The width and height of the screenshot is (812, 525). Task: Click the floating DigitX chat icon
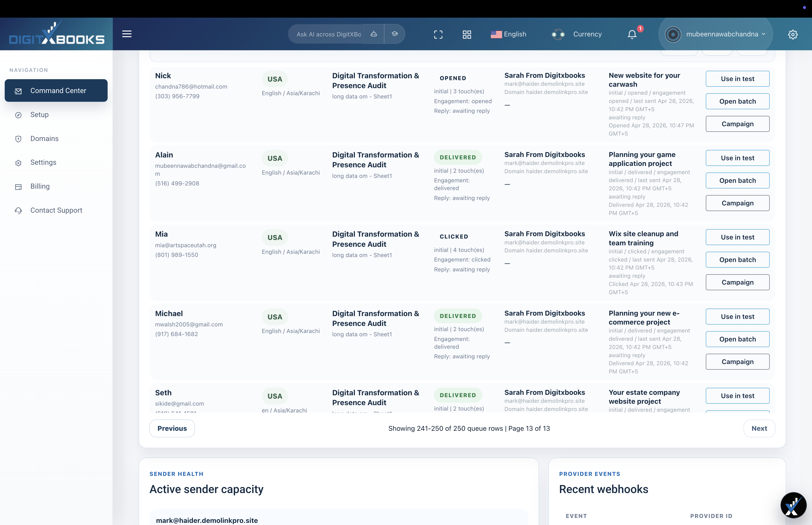coord(793,505)
